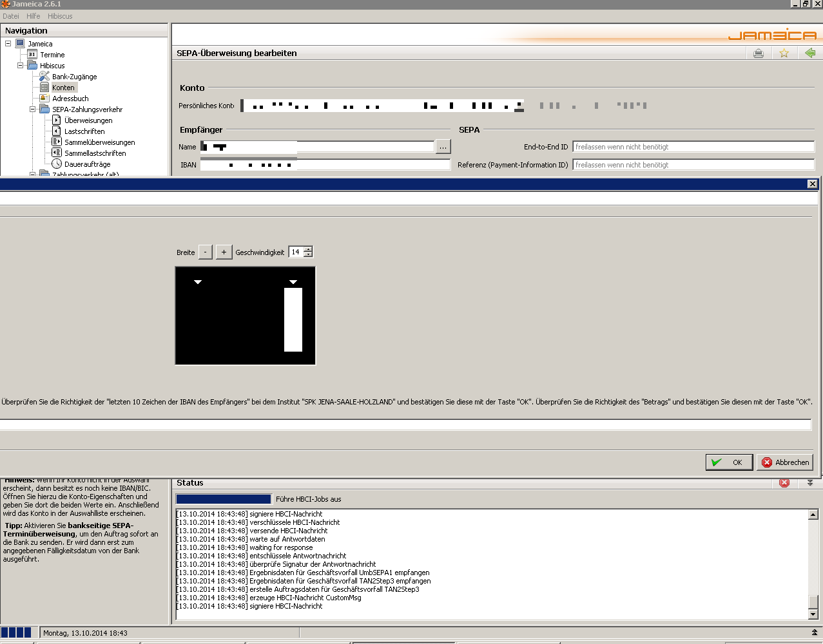Collapse the Hibiscus folder node
The width and height of the screenshot is (823, 644).
coord(21,66)
